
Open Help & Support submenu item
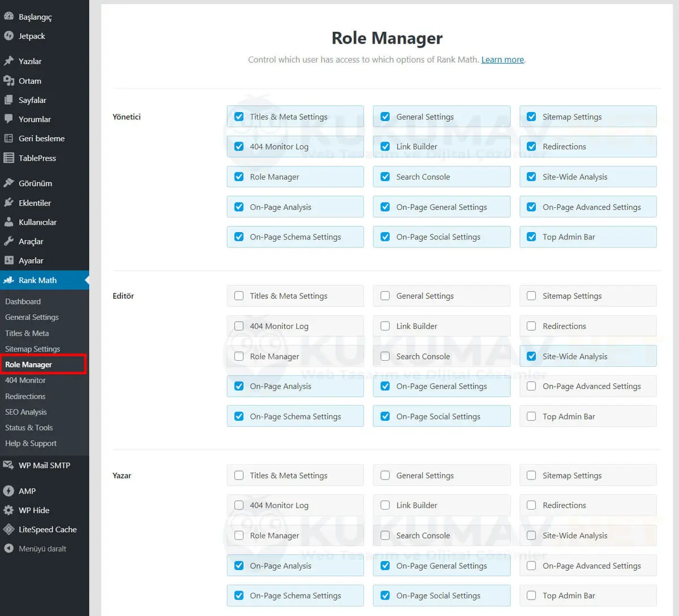click(x=31, y=443)
